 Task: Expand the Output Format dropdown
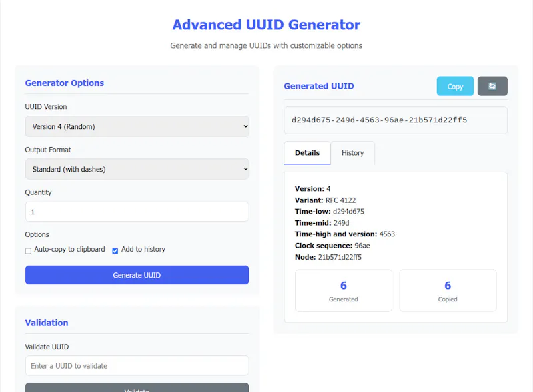coord(137,169)
